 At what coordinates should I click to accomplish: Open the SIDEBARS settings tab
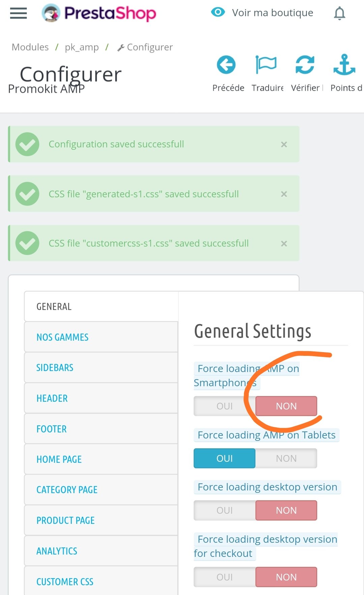55,368
